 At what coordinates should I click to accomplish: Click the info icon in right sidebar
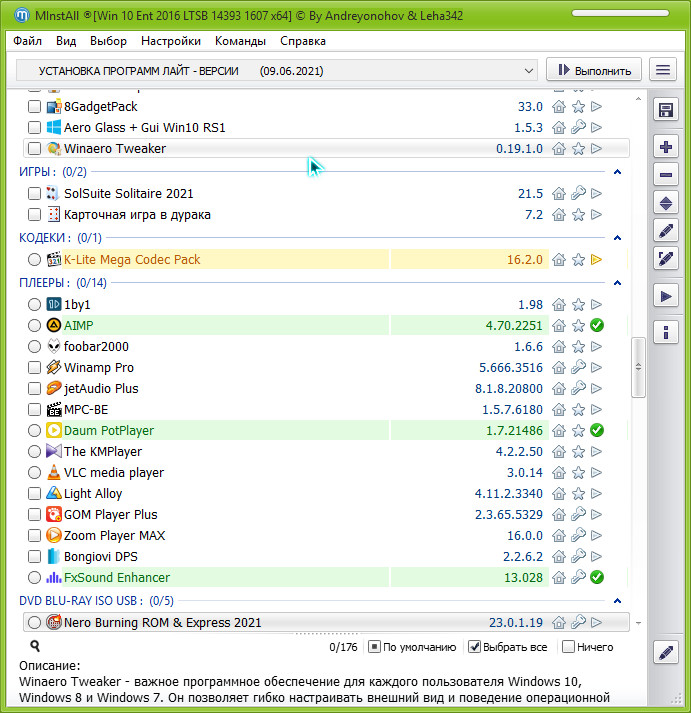click(666, 331)
